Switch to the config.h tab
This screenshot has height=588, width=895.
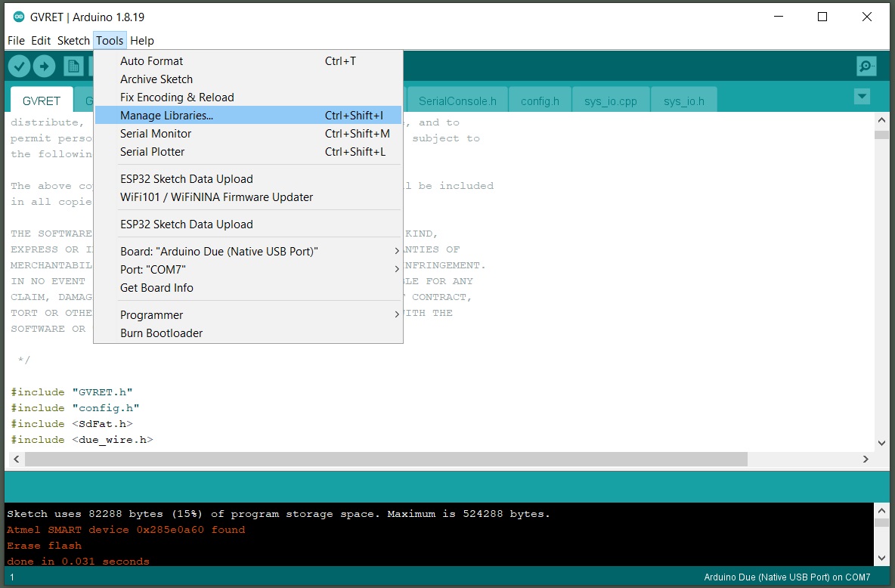[540, 101]
